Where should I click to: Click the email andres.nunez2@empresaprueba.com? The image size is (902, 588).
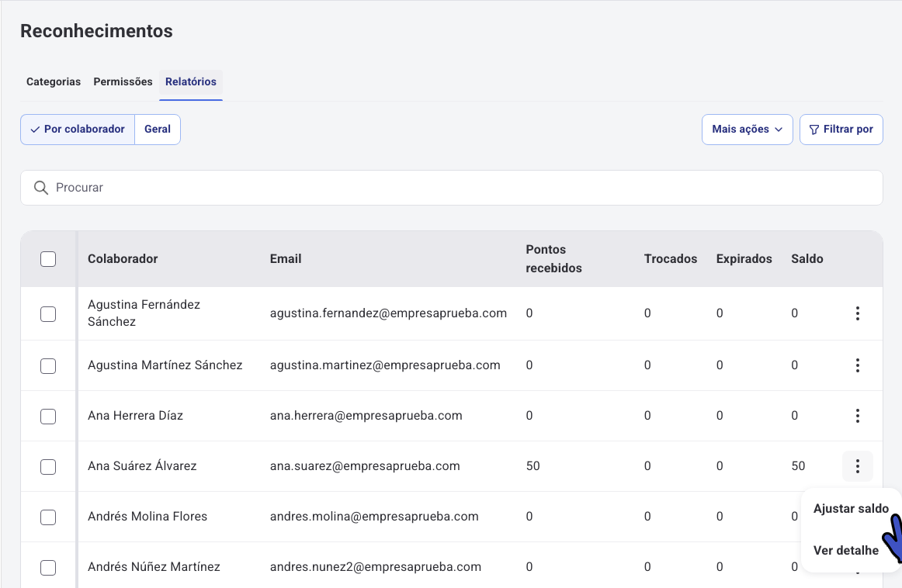375,567
